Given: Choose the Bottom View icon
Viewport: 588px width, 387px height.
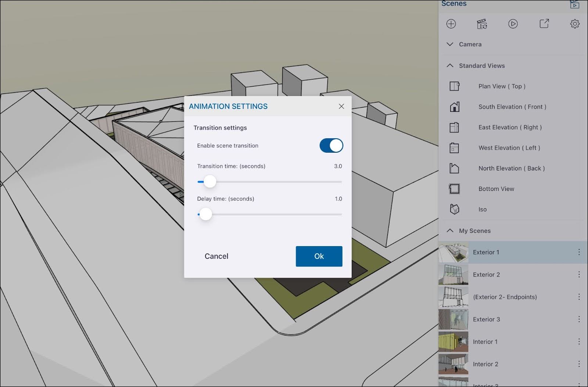Looking at the screenshot, I should click(x=455, y=189).
